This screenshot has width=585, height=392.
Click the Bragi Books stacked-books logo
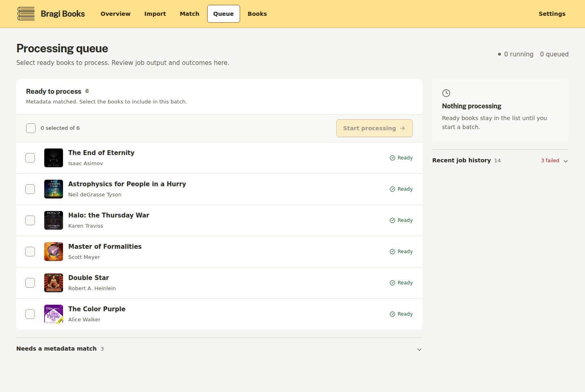point(26,14)
